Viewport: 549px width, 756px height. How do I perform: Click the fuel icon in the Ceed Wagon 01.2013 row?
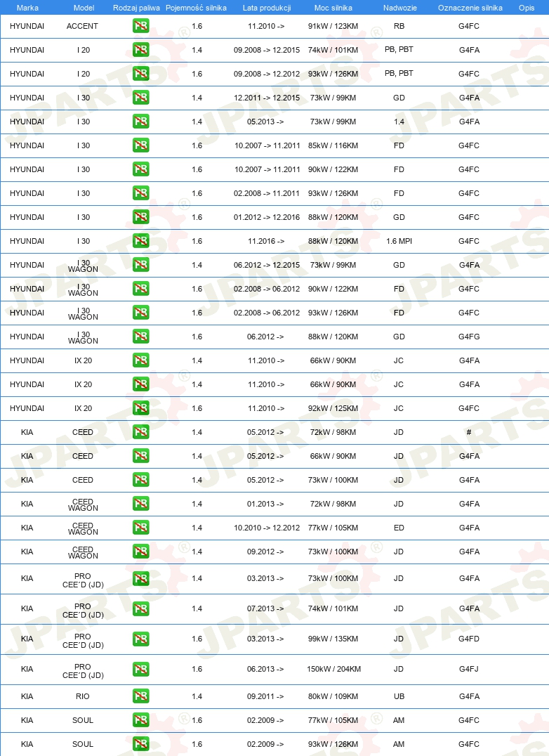tap(140, 503)
